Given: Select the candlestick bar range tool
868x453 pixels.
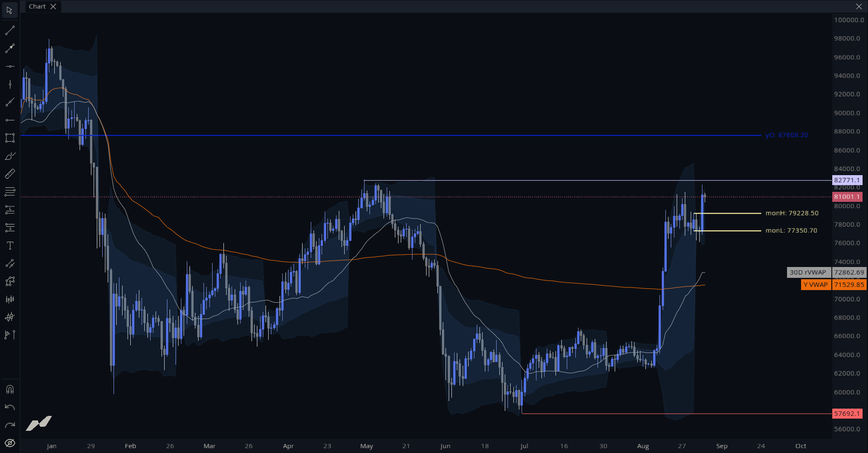Looking at the screenshot, I should click(9, 299).
